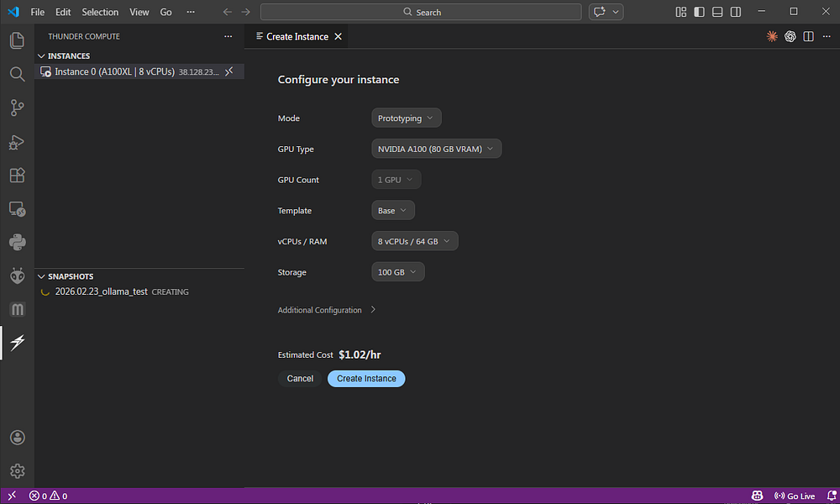Open Thunder Compute panel More Actions ellipsis
840x504 pixels.
tap(228, 36)
